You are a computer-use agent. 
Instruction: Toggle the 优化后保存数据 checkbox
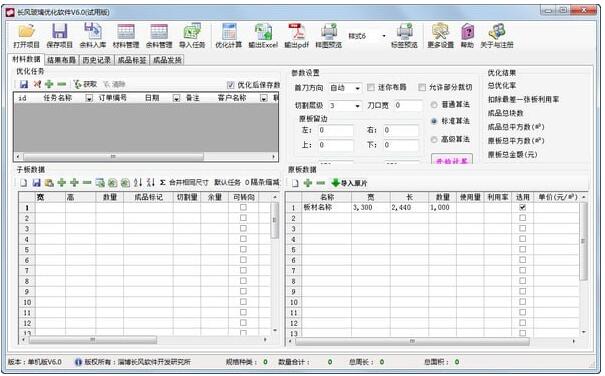[231, 85]
